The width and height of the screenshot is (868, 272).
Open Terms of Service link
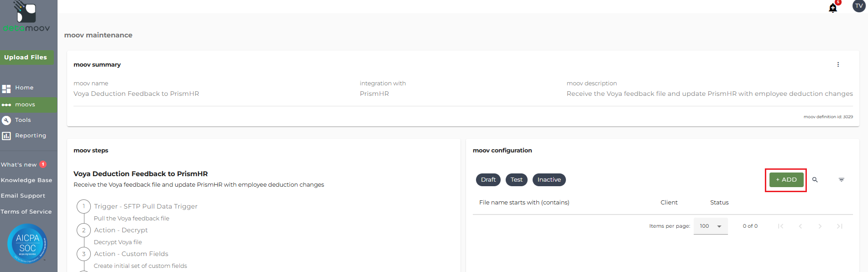(x=26, y=212)
